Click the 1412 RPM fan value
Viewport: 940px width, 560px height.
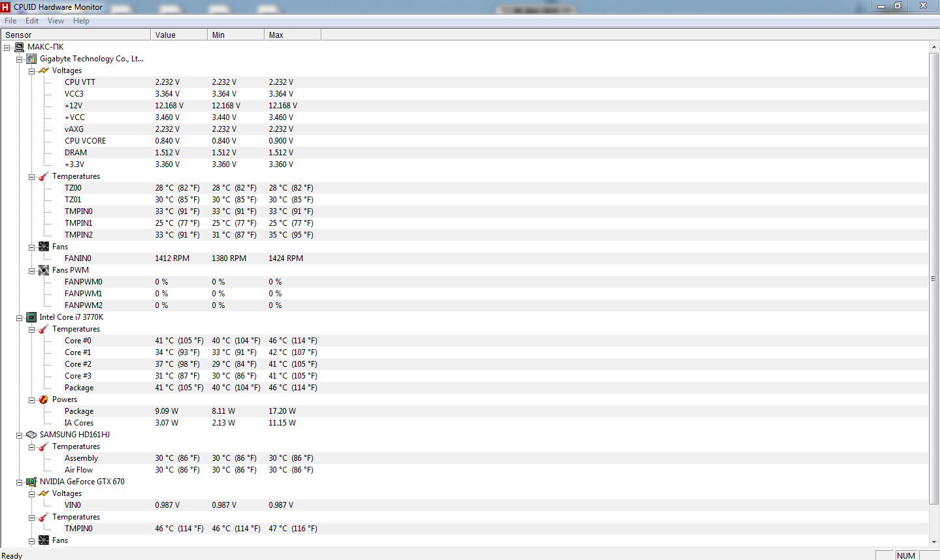pyautogui.click(x=172, y=258)
